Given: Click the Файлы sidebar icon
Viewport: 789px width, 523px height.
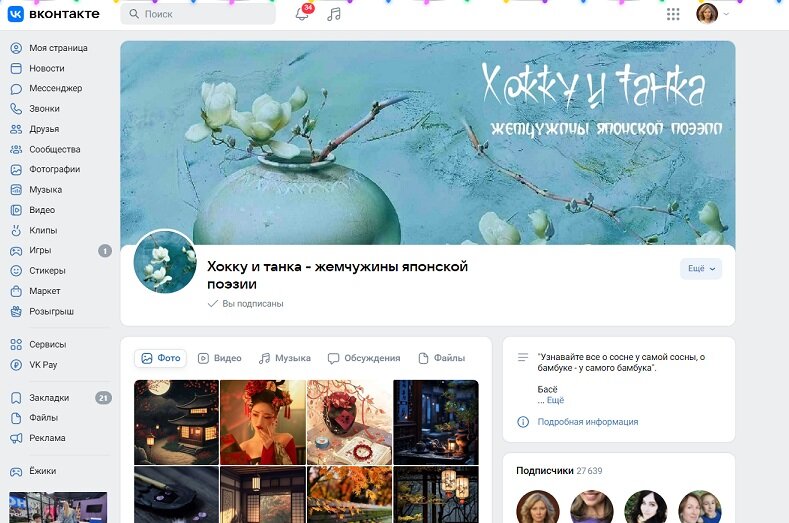Looking at the screenshot, I should (16, 418).
